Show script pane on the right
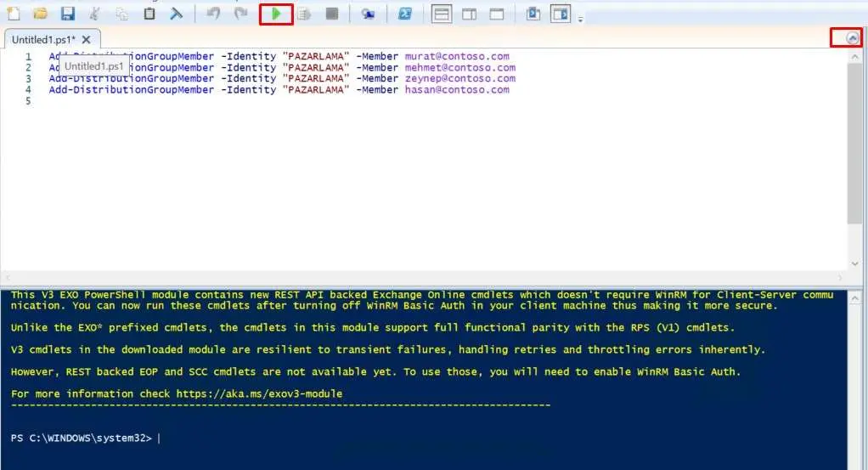This screenshot has height=470, width=868. (x=469, y=14)
